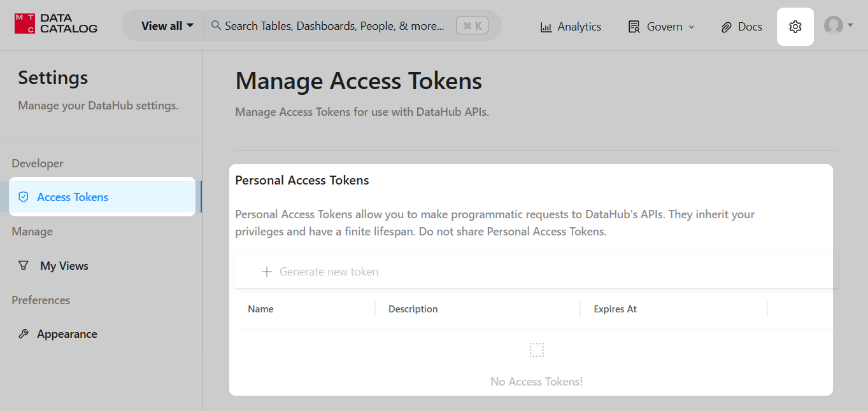868x411 pixels.
Task: Open My Views settings section
Action: (64, 266)
